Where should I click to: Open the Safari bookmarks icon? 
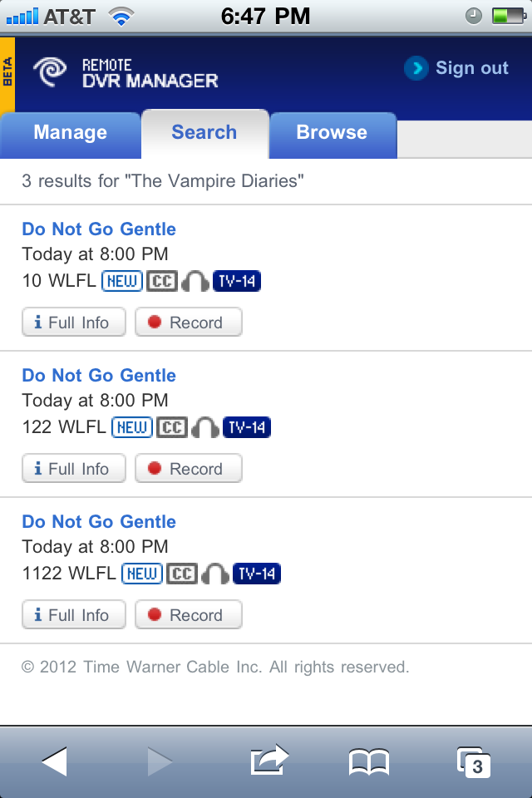coord(368,761)
